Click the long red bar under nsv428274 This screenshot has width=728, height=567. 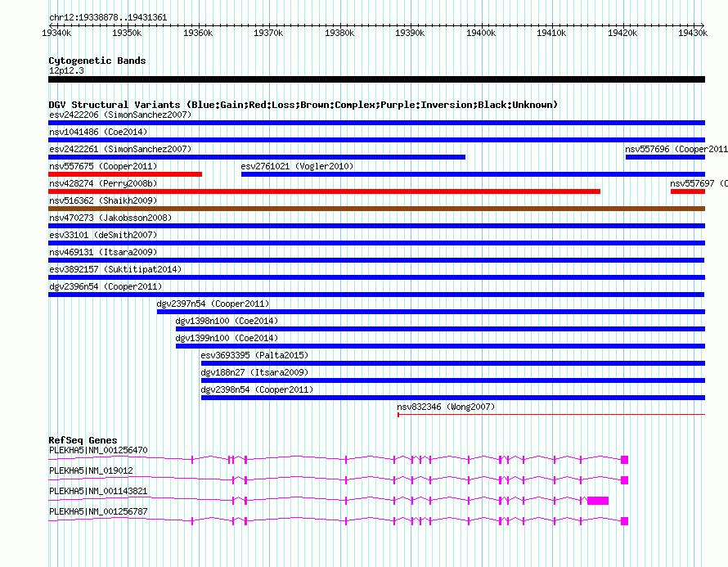pyautogui.click(x=324, y=191)
